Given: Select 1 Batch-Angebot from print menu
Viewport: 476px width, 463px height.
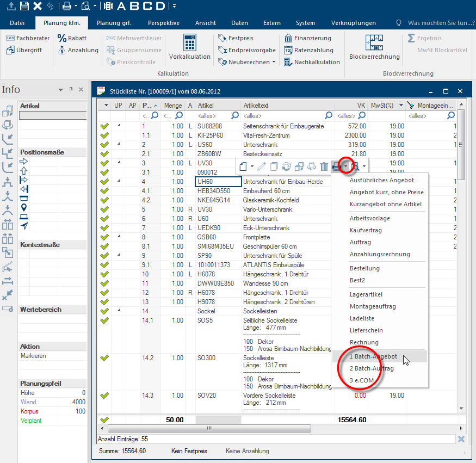Looking at the screenshot, I should (x=373, y=356).
